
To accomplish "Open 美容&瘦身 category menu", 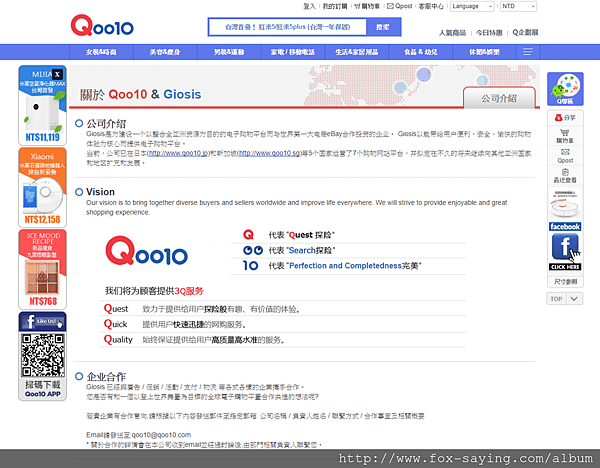I will pos(165,52).
